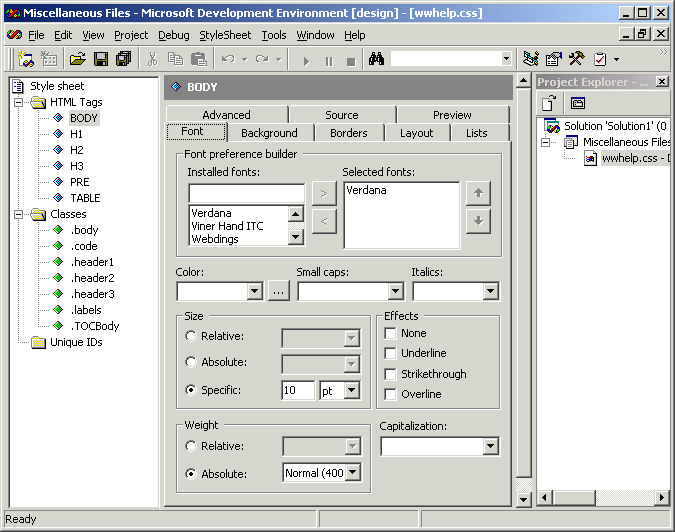Move selected font down with arrow button
Image resolution: width=675 pixels, height=532 pixels.
pyautogui.click(x=478, y=221)
